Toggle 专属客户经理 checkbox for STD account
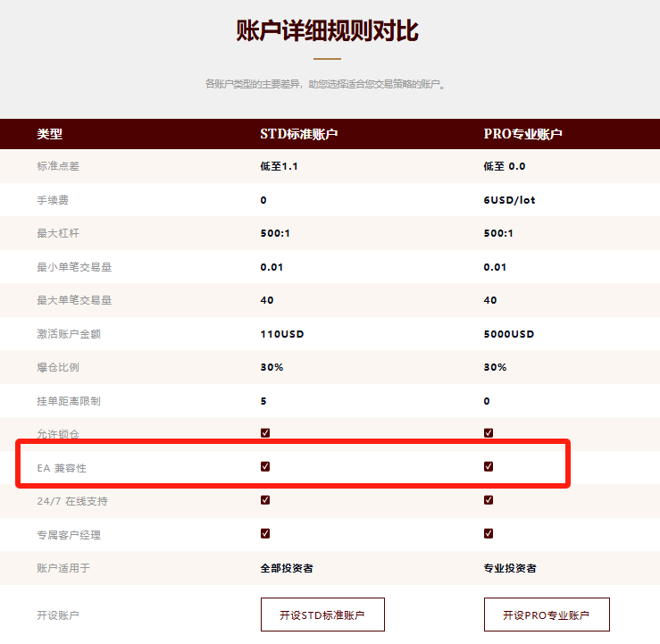This screenshot has width=660, height=644. (265, 533)
